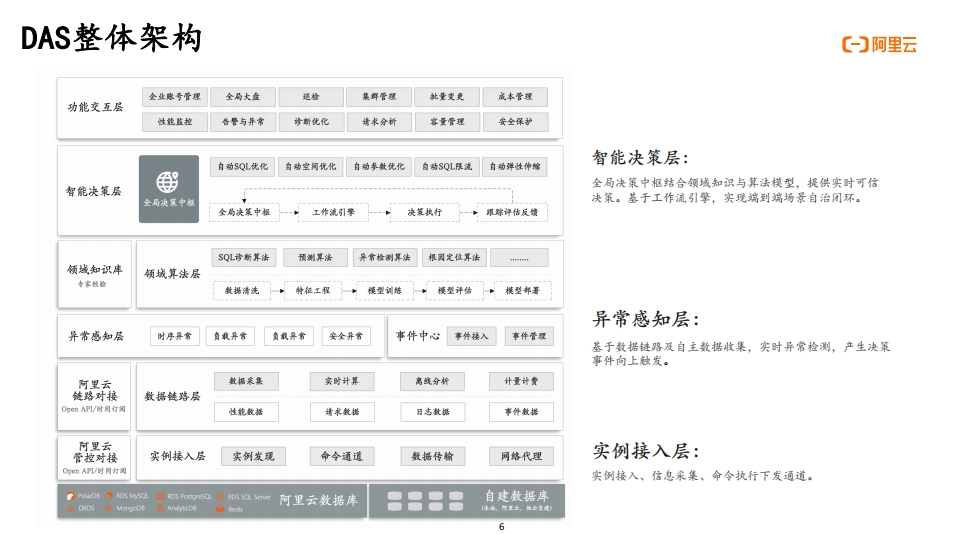Click the RDS PostgreSQL icon

[160, 496]
